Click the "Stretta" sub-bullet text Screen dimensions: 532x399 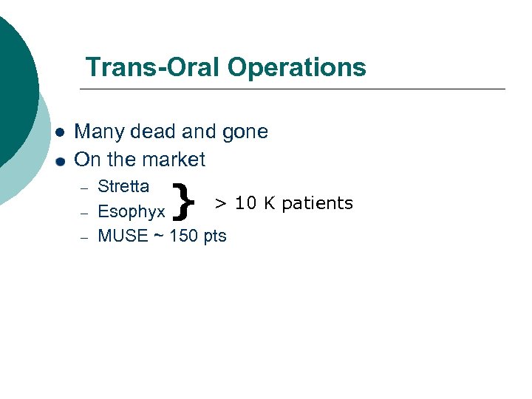(x=123, y=186)
